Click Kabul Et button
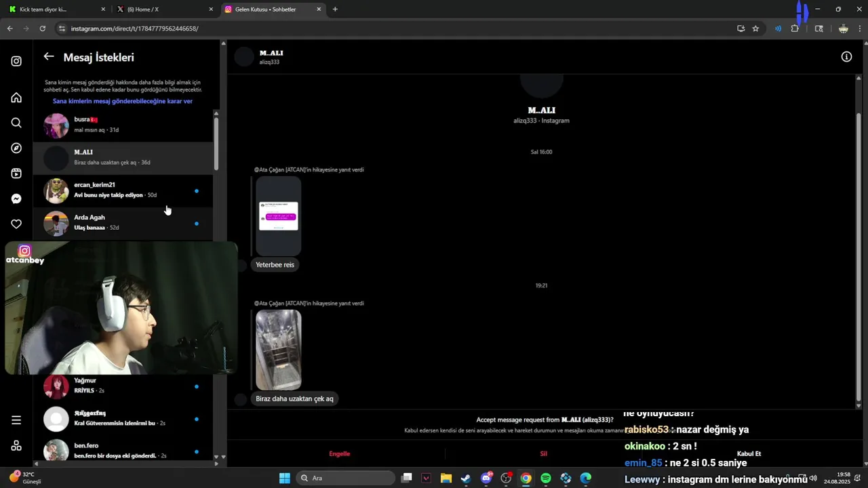Screen dimensions: 868x488 pos(749,453)
